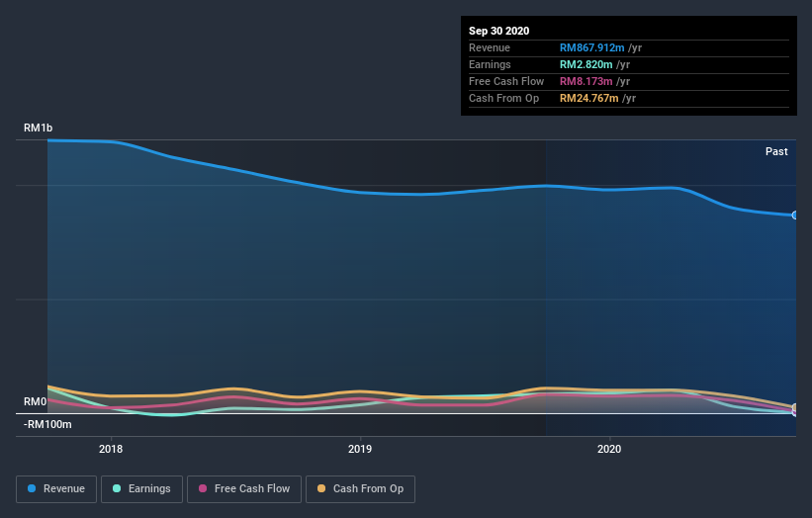Toggle the Cash From Op legend button
This screenshot has width=812, height=518.
(x=360, y=489)
